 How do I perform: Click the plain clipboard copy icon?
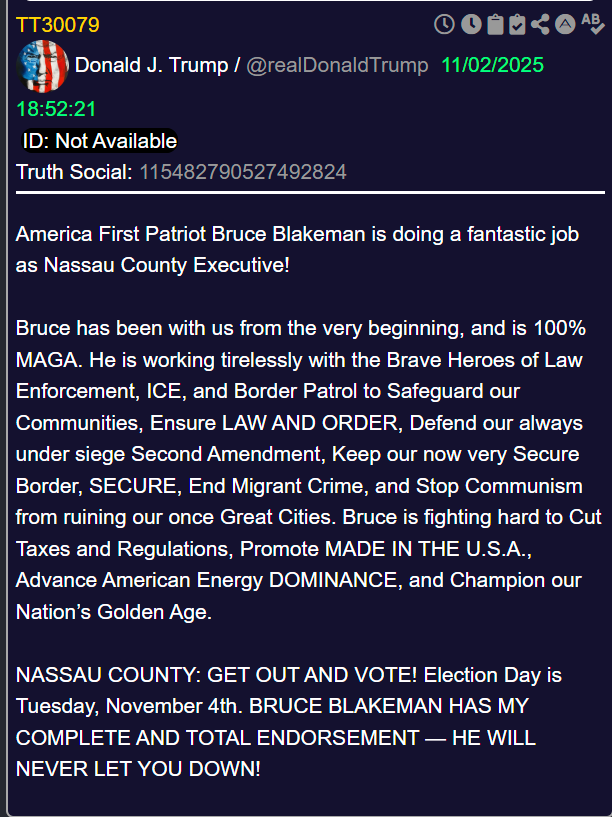(493, 24)
